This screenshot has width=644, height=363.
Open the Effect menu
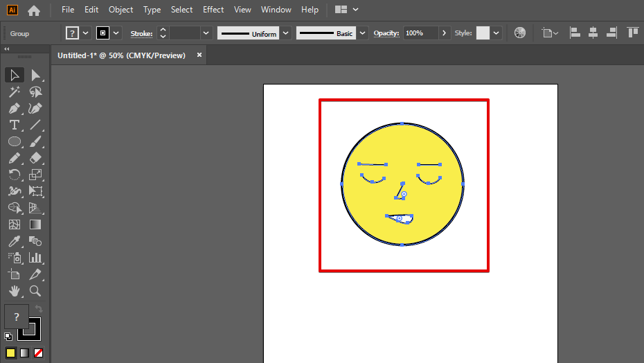[213, 10]
